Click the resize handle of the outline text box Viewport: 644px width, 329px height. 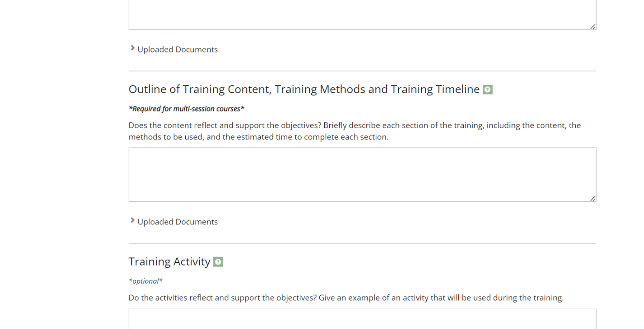click(592, 198)
